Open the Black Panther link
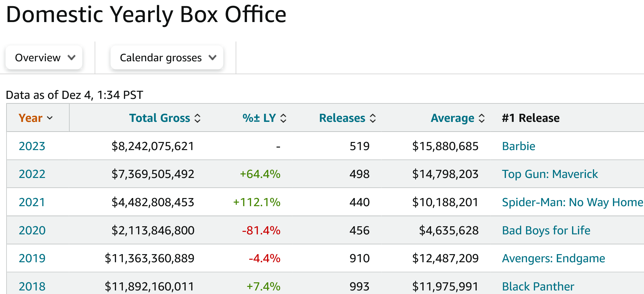The width and height of the screenshot is (644, 294). [538, 287]
